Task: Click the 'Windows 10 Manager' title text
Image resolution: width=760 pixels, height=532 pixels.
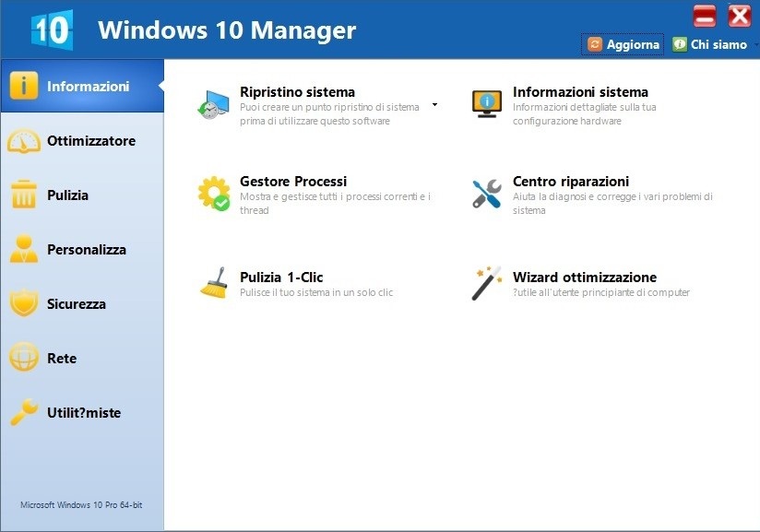Action: (227, 30)
